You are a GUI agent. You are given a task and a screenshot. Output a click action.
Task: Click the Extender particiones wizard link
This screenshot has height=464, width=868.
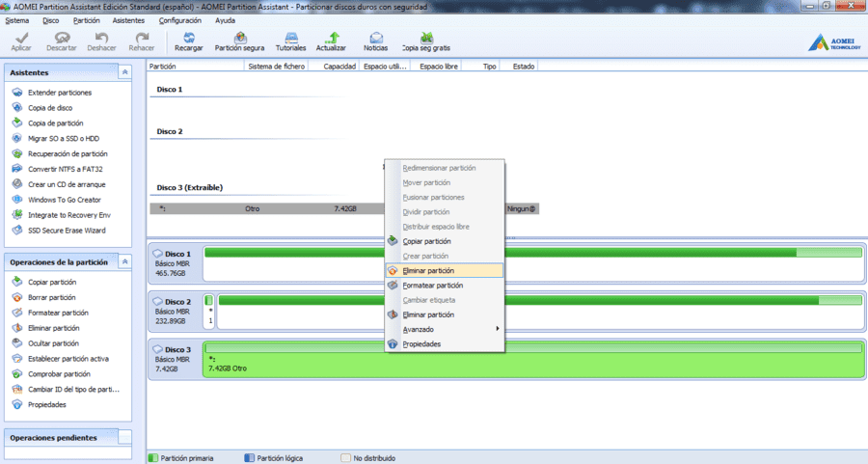[60, 93]
